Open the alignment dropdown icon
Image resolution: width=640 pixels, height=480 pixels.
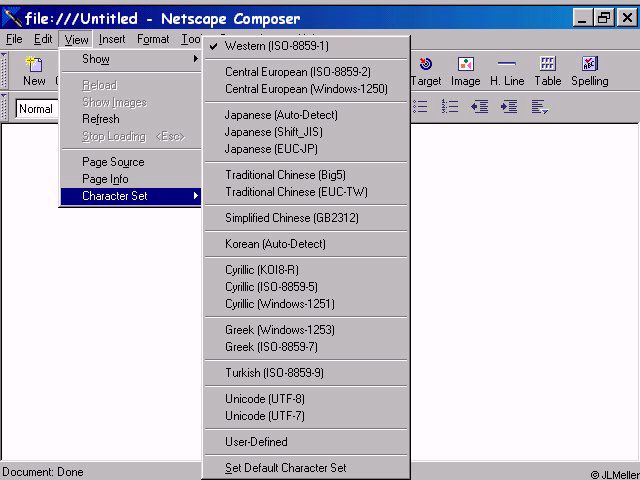tap(540, 107)
